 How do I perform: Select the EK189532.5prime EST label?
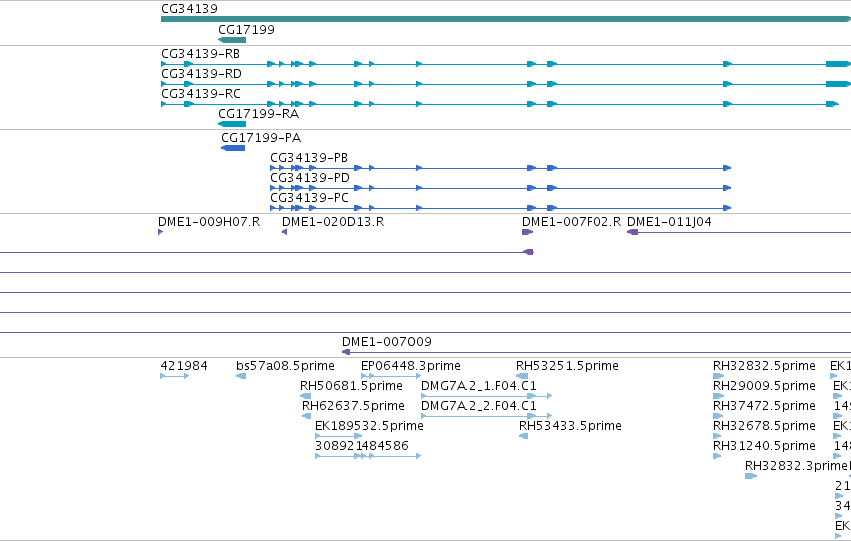coord(369,426)
